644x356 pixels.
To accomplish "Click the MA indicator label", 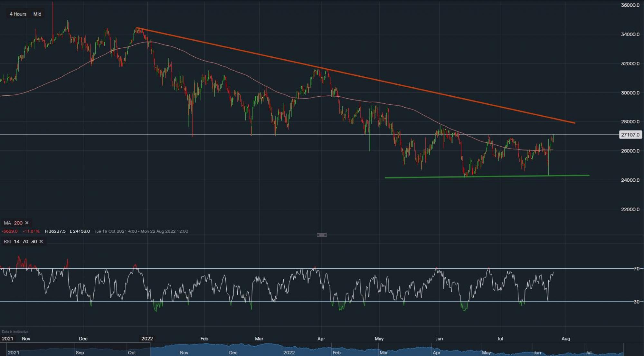I will [x=7, y=223].
